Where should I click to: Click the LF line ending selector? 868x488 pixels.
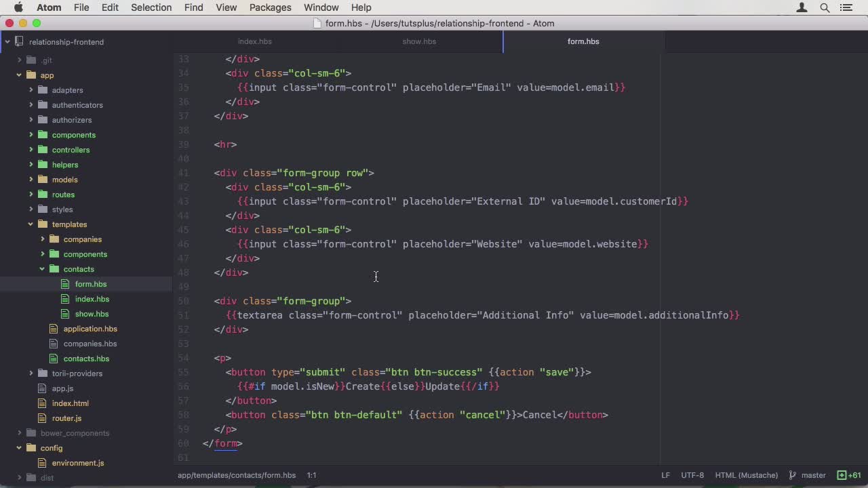click(666, 475)
